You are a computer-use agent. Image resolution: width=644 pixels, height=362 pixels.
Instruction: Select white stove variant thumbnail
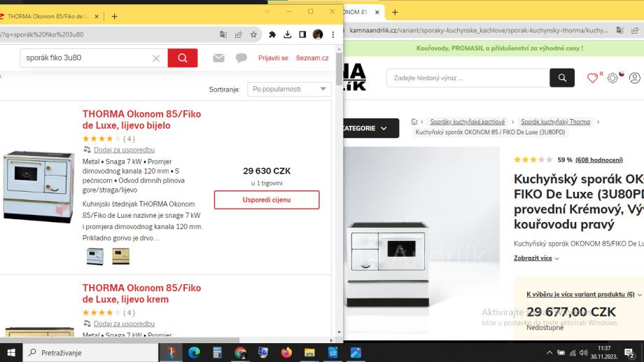[x=95, y=256]
